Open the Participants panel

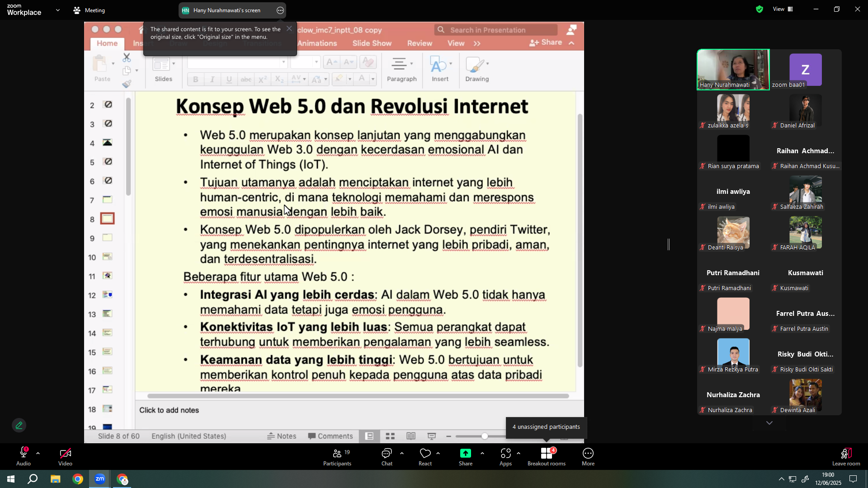point(337,456)
